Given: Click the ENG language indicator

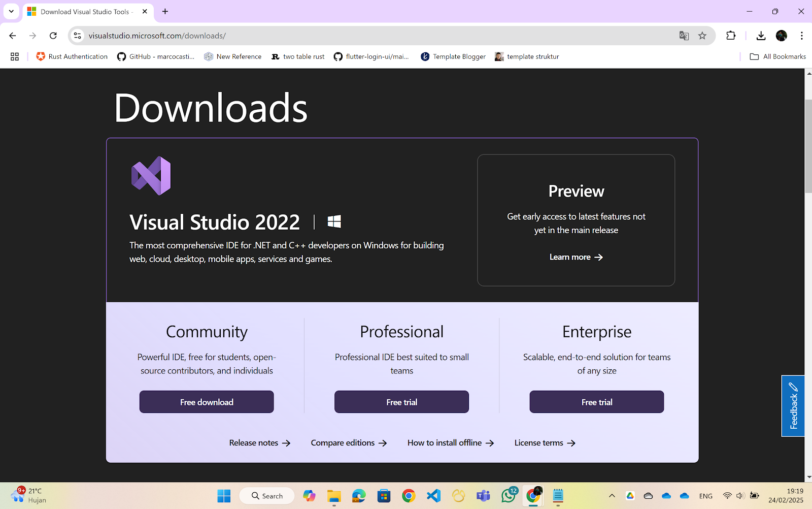Looking at the screenshot, I should click(706, 496).
